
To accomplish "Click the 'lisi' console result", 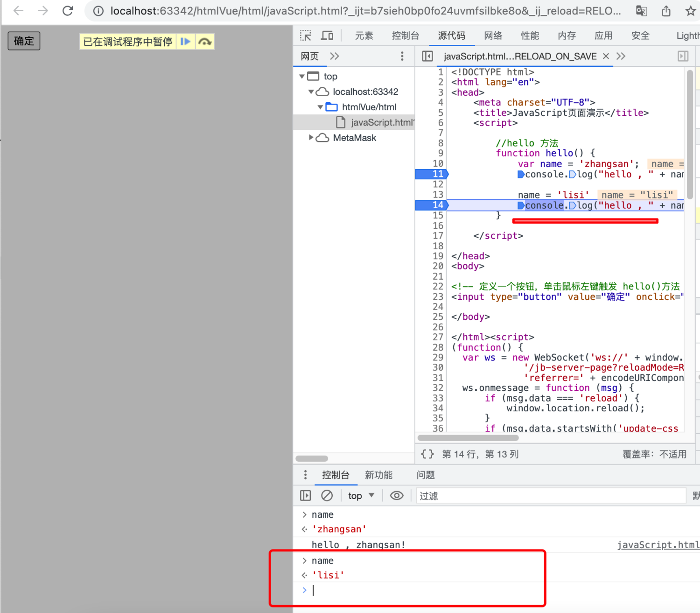I will (328, 575).
